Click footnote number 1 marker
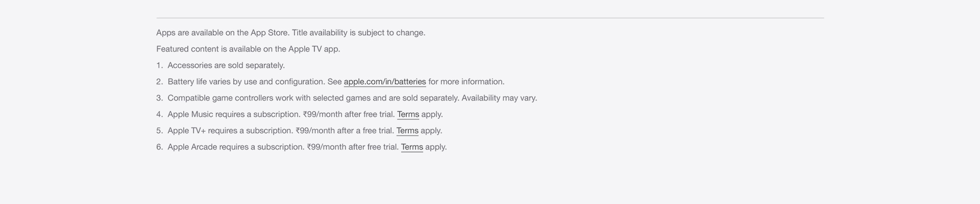The height and width of the screenshot is (204, 980). coord(159,65)
